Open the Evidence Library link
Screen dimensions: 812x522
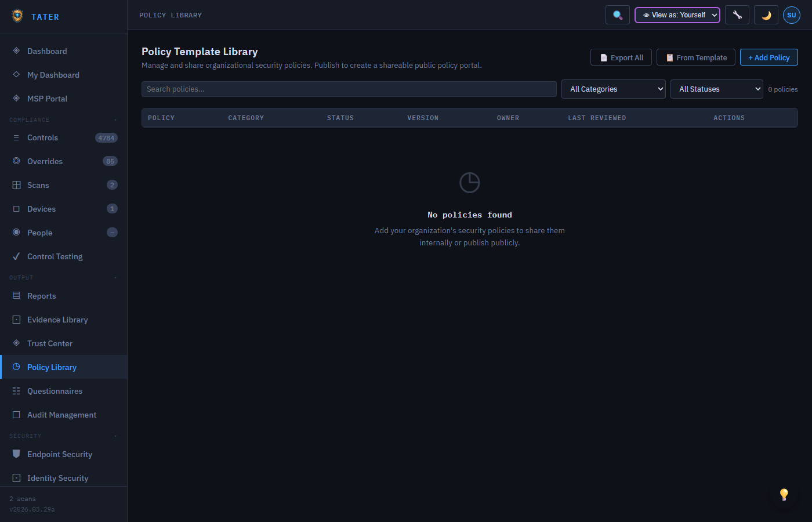63,320
